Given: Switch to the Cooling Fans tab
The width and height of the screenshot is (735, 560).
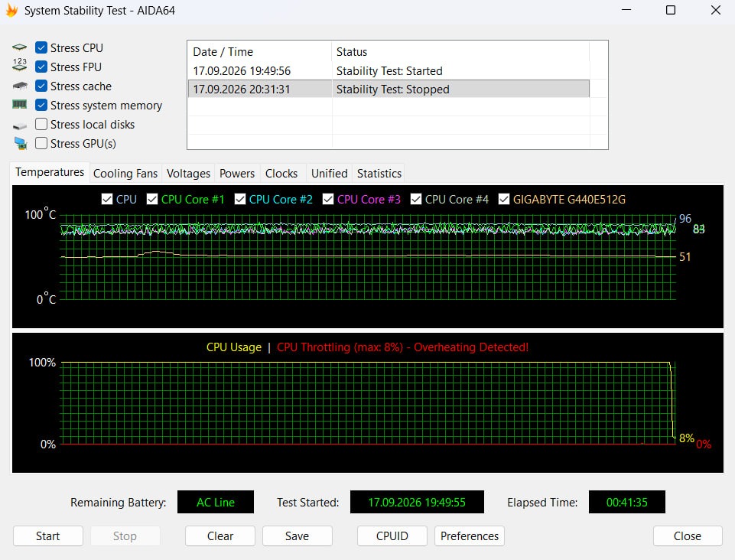Looking at the screenshot, I should tap(125, 174).
